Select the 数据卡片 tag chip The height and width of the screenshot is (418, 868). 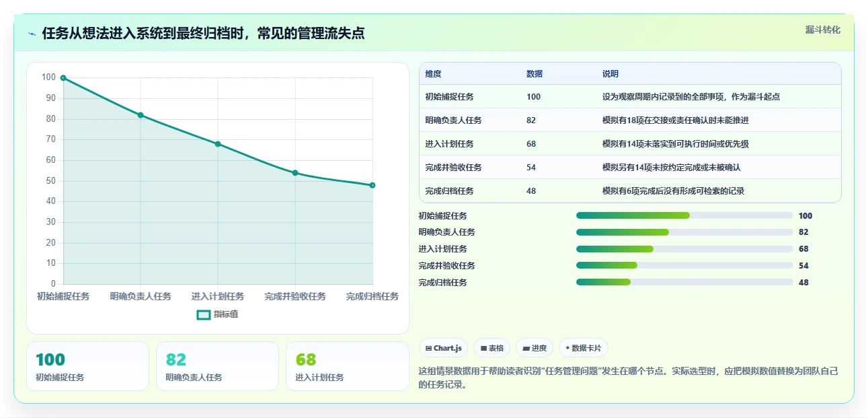pos(584,348)
